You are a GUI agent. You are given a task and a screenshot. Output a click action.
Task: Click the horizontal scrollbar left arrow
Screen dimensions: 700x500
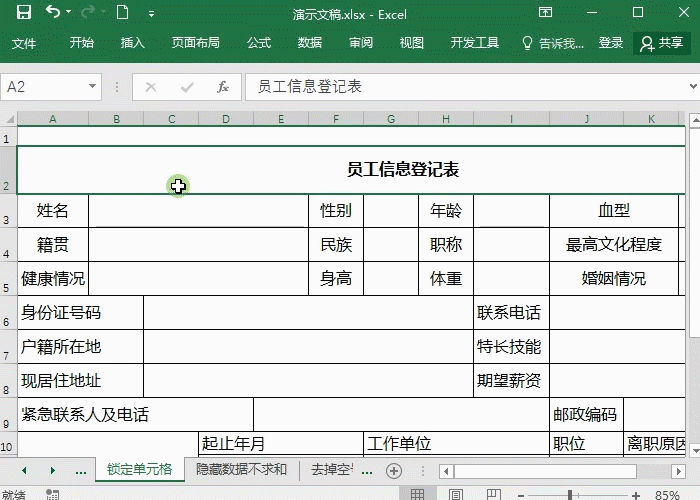tap(446, 471)
